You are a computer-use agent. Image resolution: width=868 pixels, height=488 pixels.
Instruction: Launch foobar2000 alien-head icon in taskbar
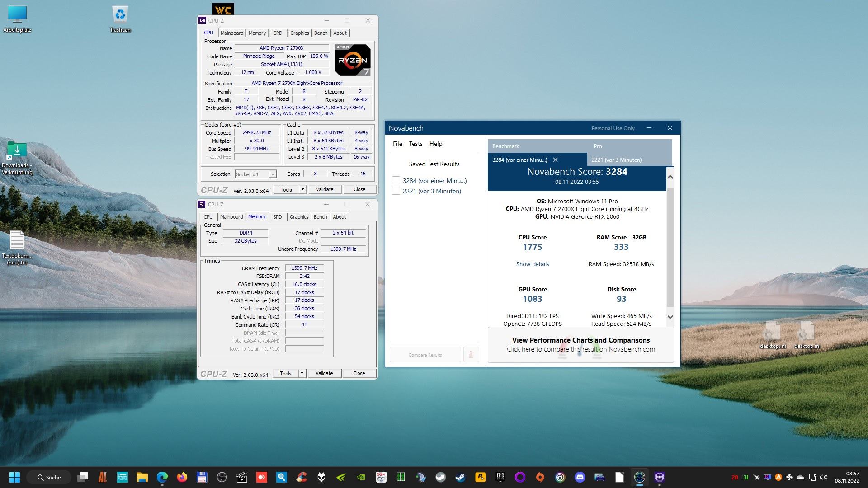pos(321,477)
